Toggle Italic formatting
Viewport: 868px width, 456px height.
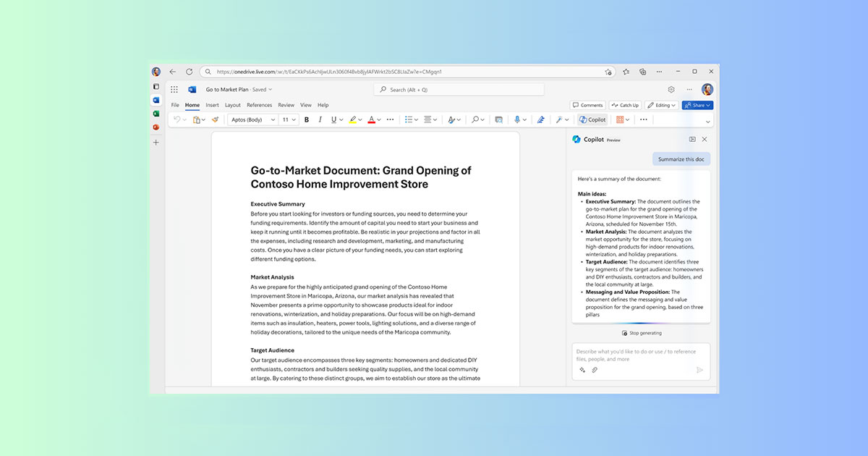[x=320, y=119]
